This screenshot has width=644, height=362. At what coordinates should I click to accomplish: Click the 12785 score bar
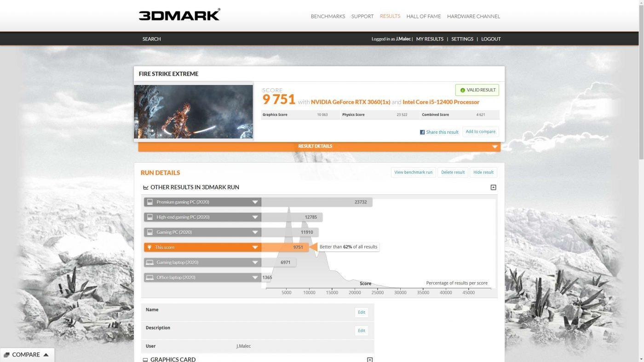292,217
